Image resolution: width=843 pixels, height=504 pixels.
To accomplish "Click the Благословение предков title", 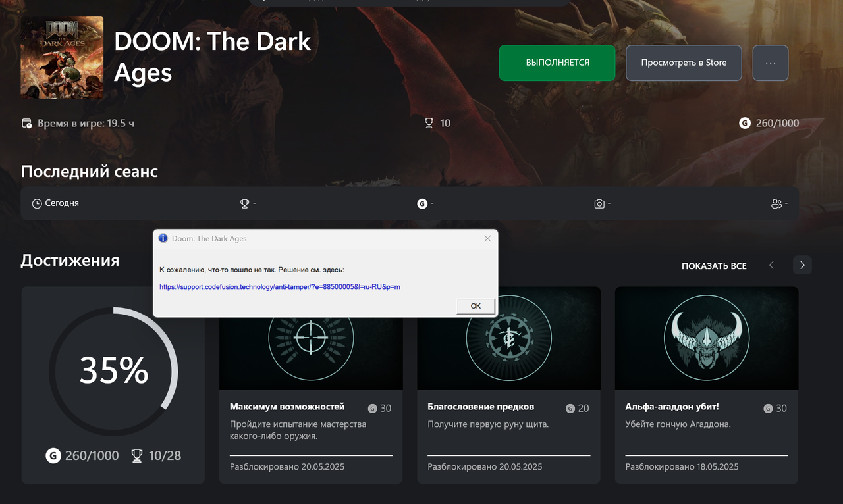I will (x=481, y=407).
